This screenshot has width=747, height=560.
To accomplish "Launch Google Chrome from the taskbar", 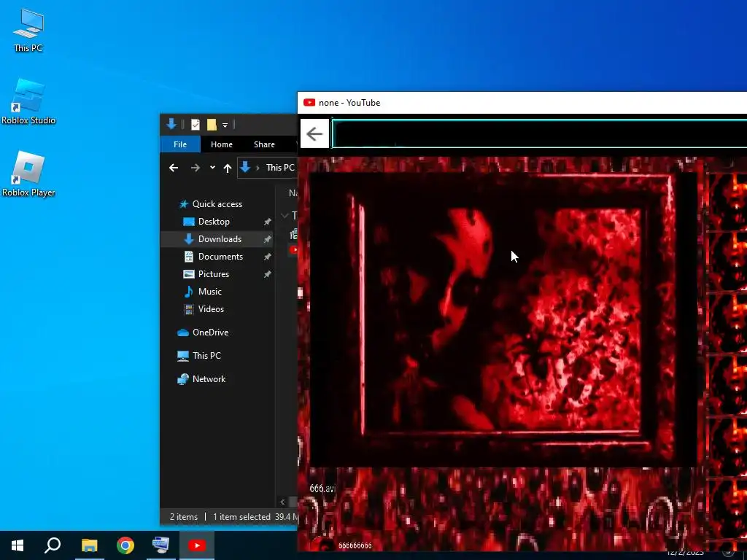I will click(125, 545).
